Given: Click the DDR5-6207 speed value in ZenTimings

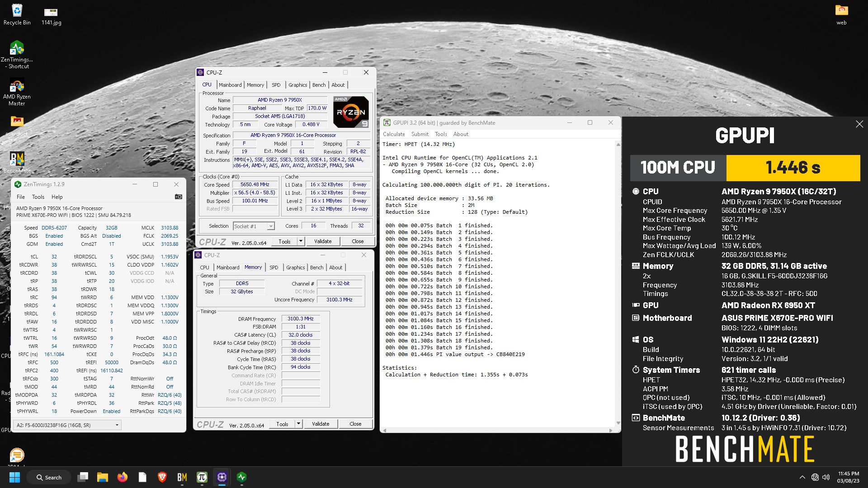Looking at the screenshot, I should tap(54, 228).
